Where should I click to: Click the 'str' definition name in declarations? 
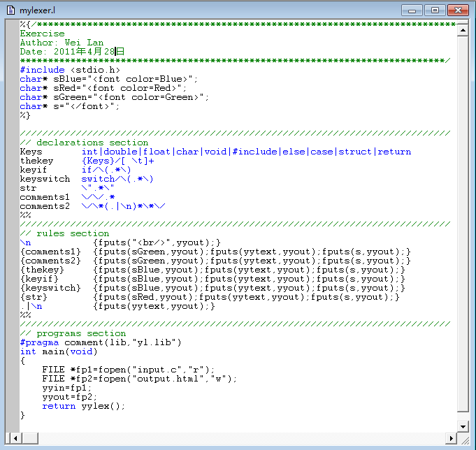point(28,188)
